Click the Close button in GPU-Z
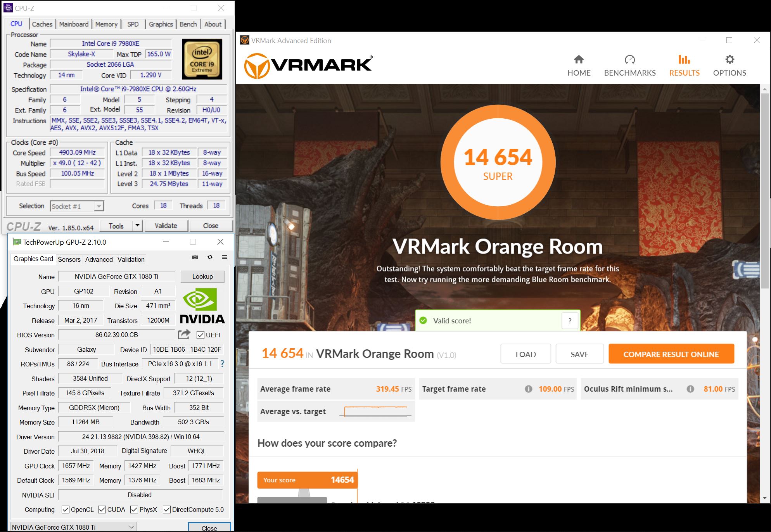 click(x=209, y=528)
